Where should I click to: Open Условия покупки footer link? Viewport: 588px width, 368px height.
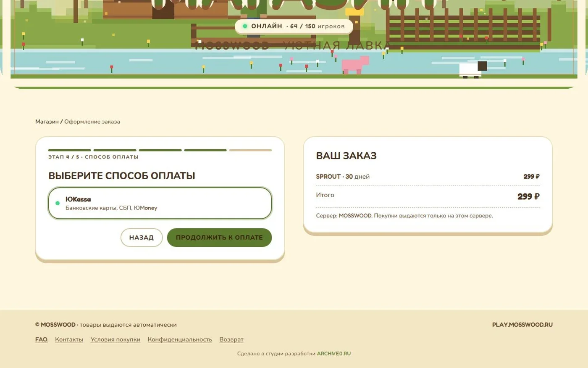coord(115,339)
